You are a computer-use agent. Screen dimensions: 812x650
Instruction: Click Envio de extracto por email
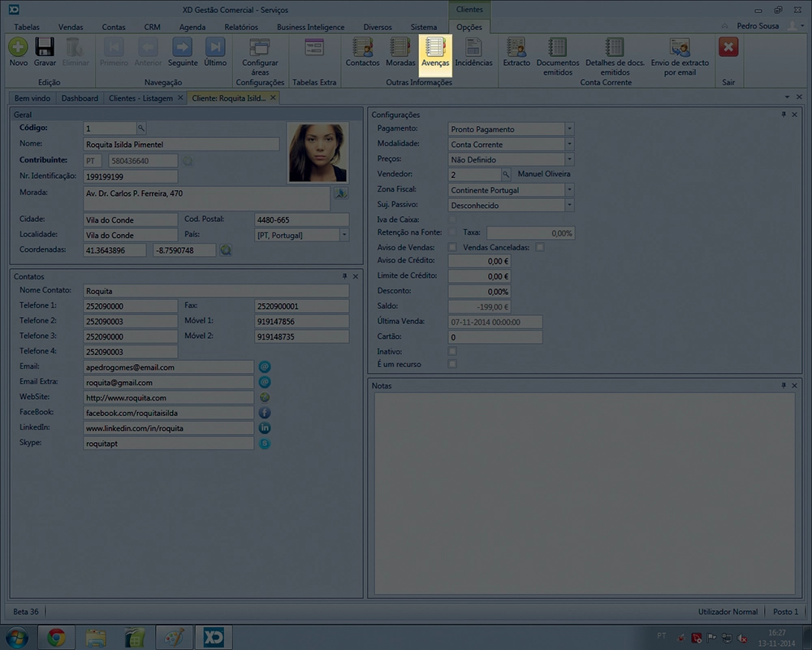680,54
